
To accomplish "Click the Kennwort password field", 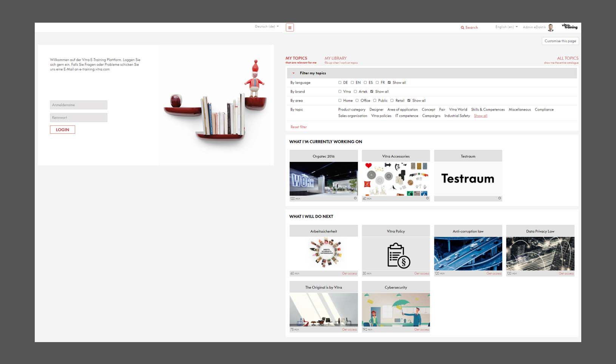I will (79, 117).
